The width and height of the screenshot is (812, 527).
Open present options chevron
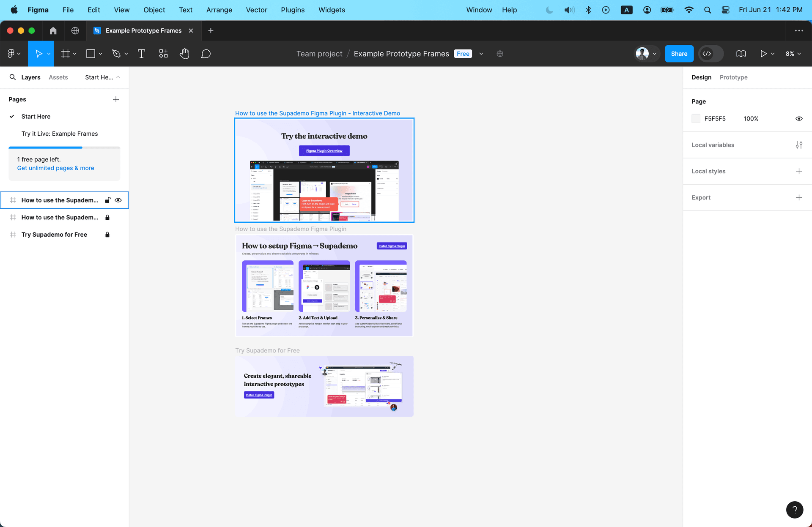[773, 54]
